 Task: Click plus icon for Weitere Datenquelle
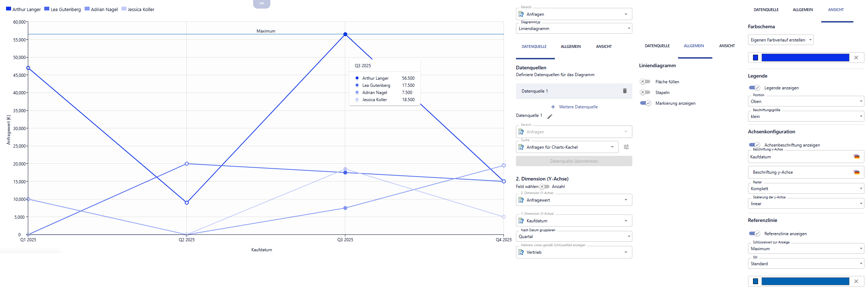pyautogui.click(x=553, y=107)
